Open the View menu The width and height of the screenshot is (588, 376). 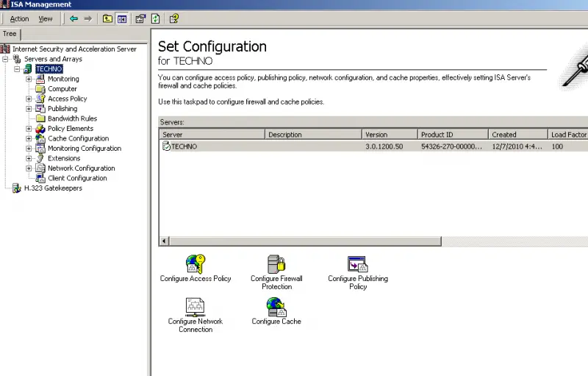tap(46, 18)
